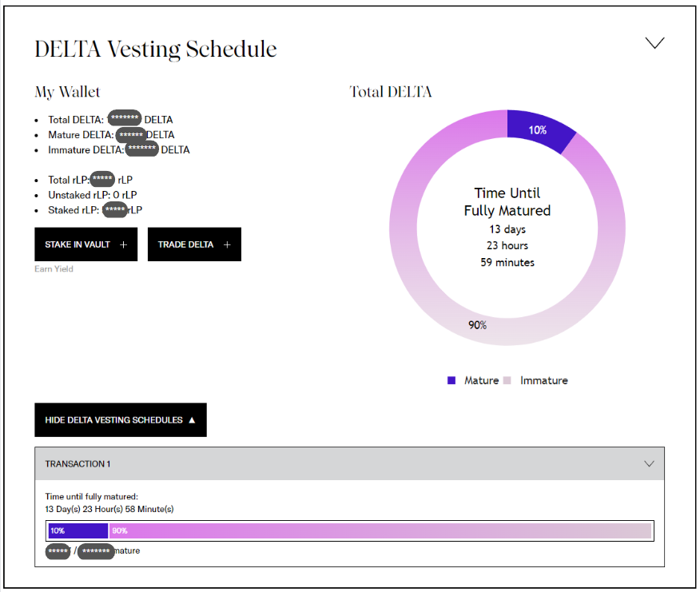
Task: Click the 90% section of the progress bar
Action: pyautogui.click(x=380, y=530)
